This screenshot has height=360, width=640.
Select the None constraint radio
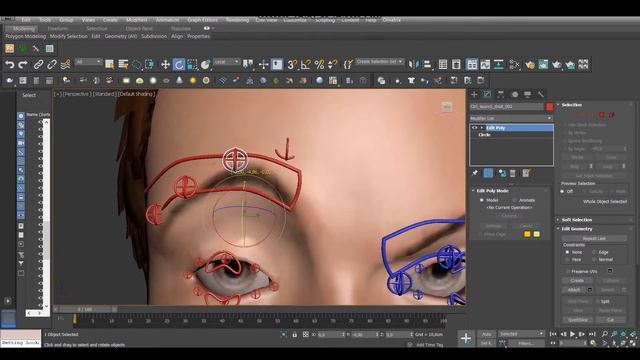(x=567, y=252)
